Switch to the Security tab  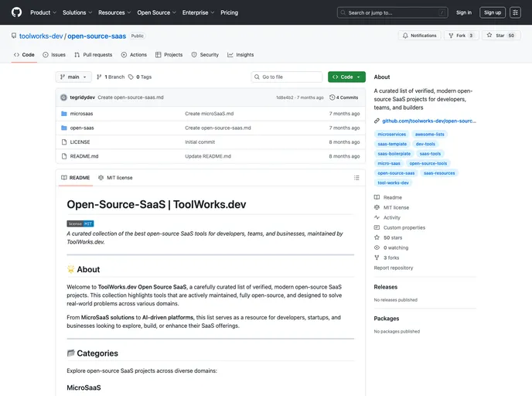[205, 55]
